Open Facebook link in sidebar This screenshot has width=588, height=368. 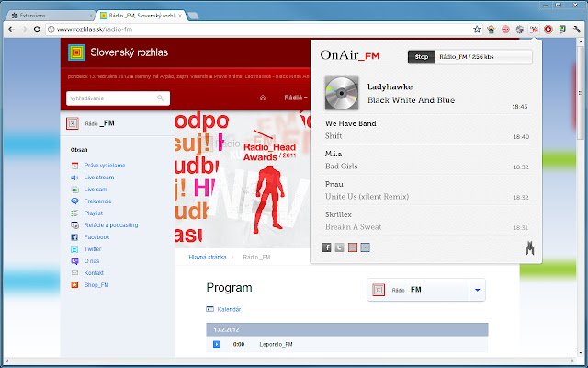tap(96, 237)
